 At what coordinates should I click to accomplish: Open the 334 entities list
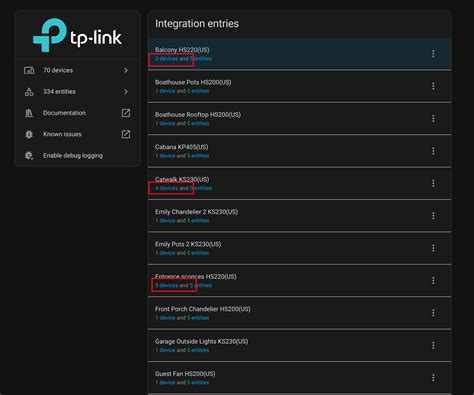point(77,92)
